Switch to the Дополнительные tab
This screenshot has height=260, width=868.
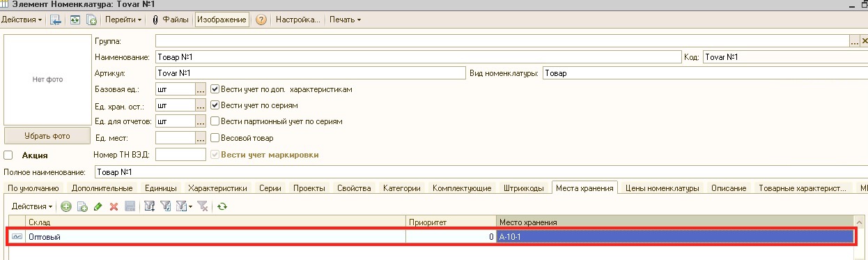[x=102, y=188]
